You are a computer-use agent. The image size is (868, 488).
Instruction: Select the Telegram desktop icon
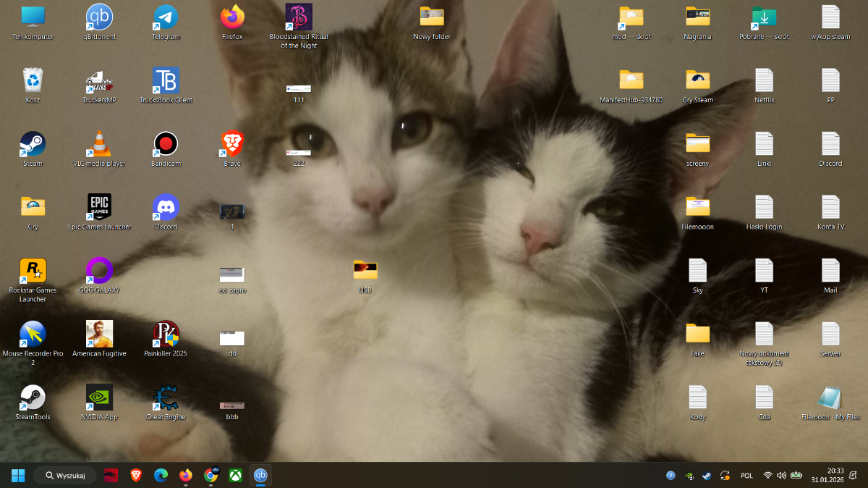(x=166, y=17)
